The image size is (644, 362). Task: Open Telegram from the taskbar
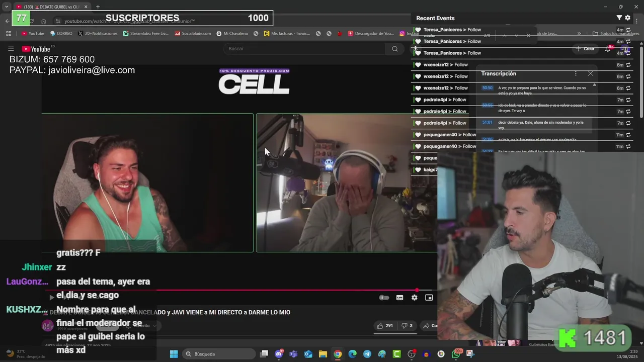coord(367,354)
